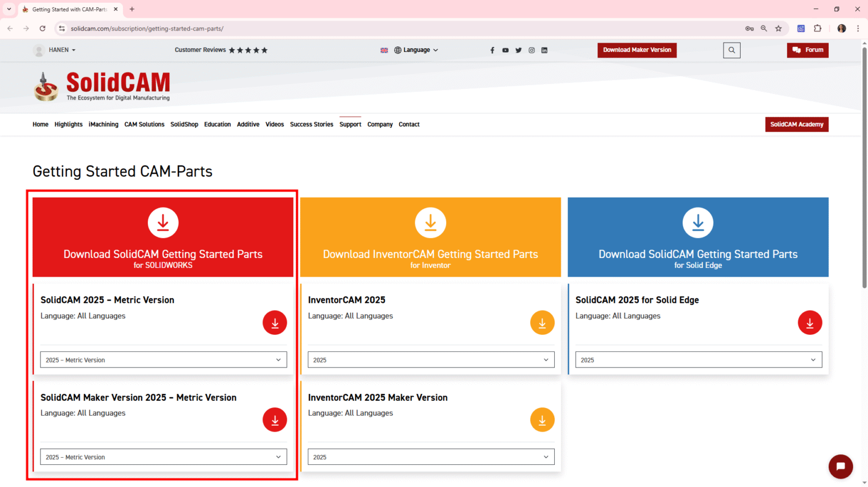The image size is (868, 487).
Task: Download InventorCAM 2025 parts
Action: pos(542,323)
